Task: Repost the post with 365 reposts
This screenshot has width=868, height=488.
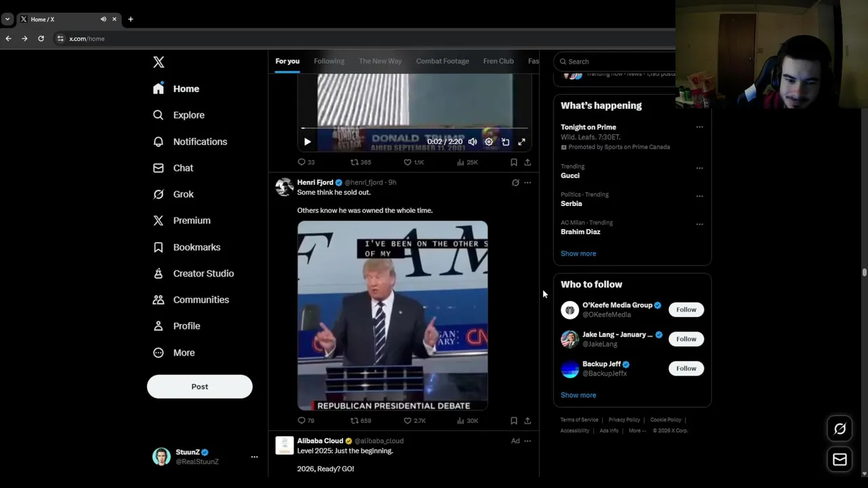Action: 360,162
